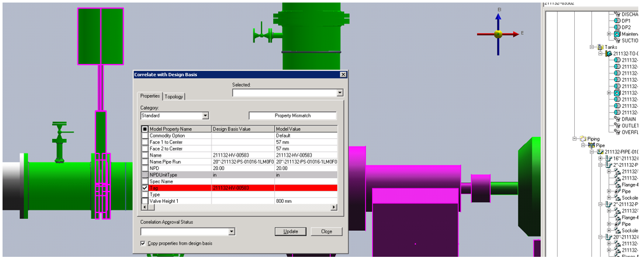Image resolution: width=644 pixels, height=260 pixels.
Task: Click the view orientation compass sphere
Action: (499, 34)
